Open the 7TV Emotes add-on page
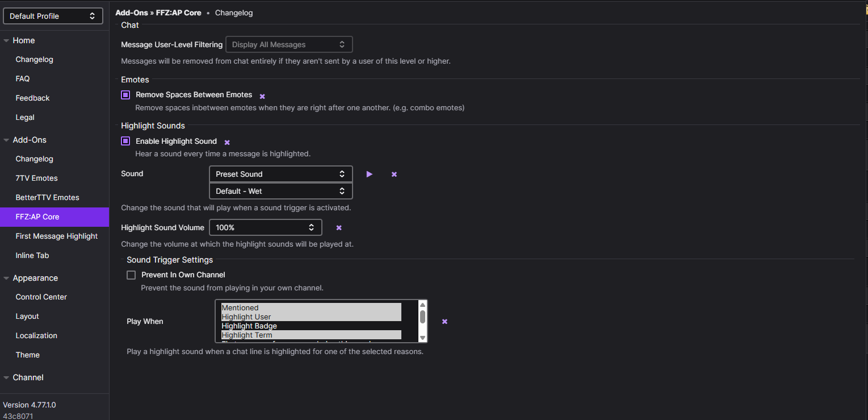The width and height of the screenshot is (868, 420). tap(37, 178)
